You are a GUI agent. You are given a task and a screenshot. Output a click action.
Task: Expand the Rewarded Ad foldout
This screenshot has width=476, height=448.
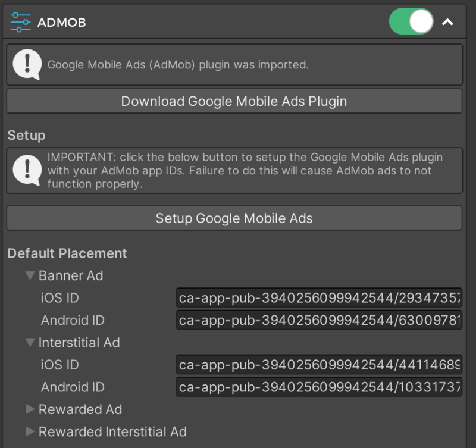30,409
